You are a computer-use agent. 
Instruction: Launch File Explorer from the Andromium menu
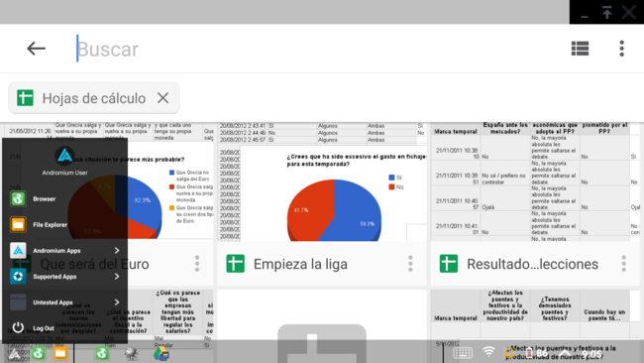pos(64,225)
